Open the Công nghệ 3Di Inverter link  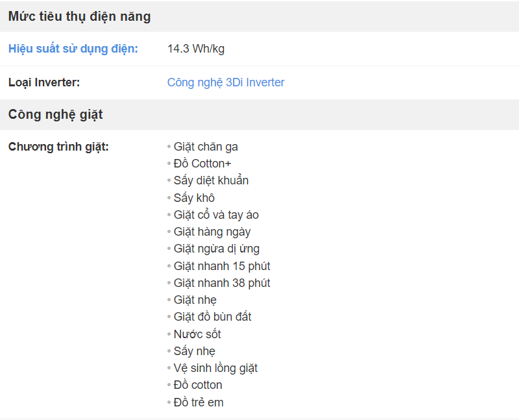coord(226,82)
